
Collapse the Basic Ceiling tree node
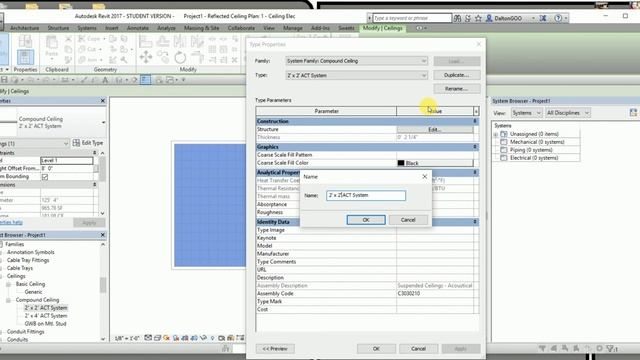click(x=8, y=284)
